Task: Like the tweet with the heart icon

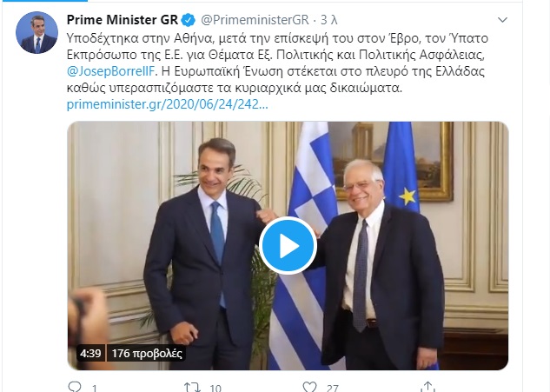Action: [309, 387]
